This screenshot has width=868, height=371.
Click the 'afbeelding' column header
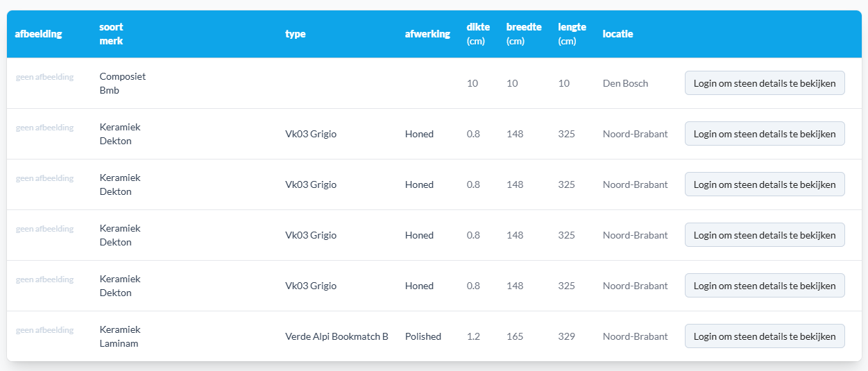pos(38,34)
